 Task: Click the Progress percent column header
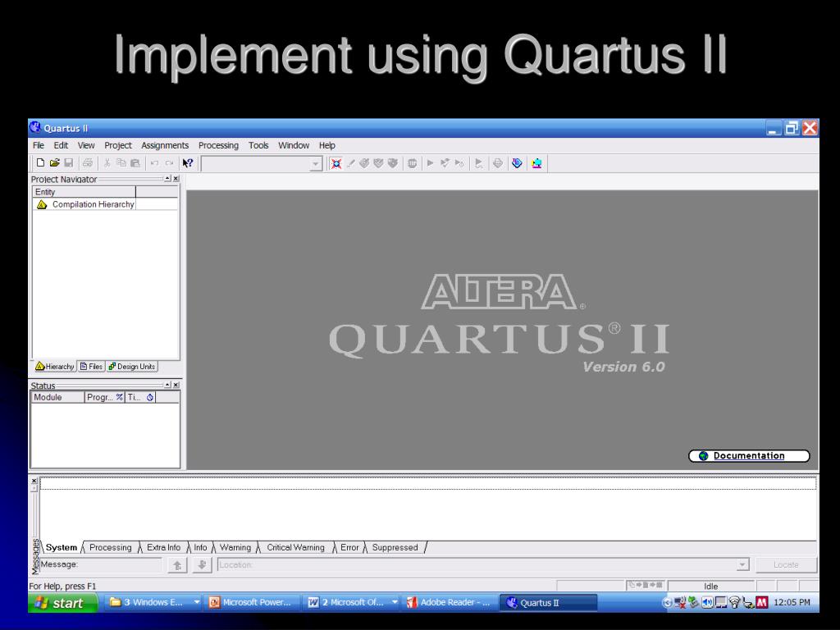tap(105, 397)
